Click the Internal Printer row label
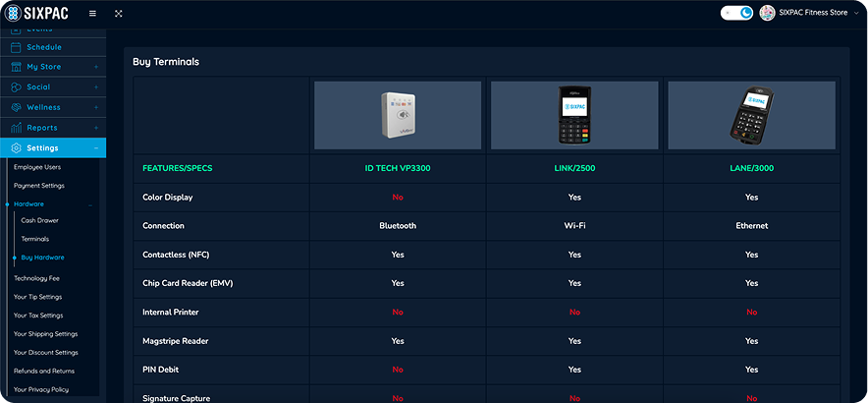868x403 pixels. (x=171, y=313)
